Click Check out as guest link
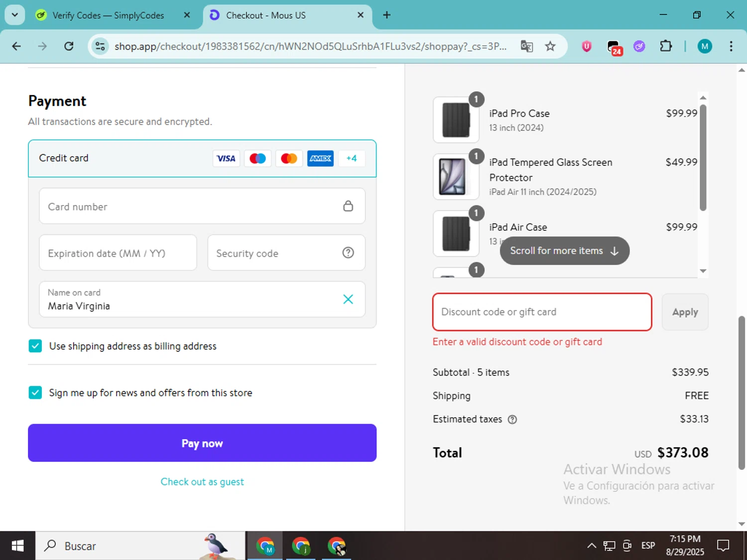The width and height of the screenshot is (747, 560). pos(202,482)
